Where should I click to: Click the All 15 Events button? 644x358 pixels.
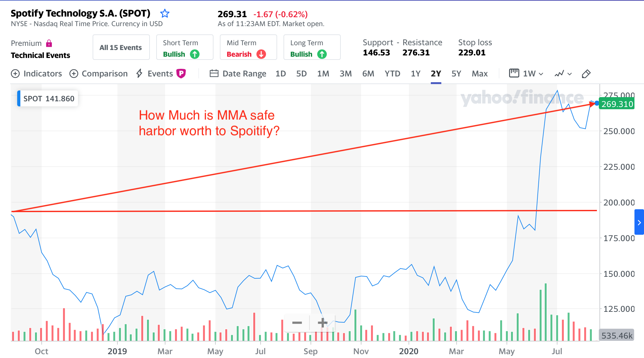click(x=121, y=47)
